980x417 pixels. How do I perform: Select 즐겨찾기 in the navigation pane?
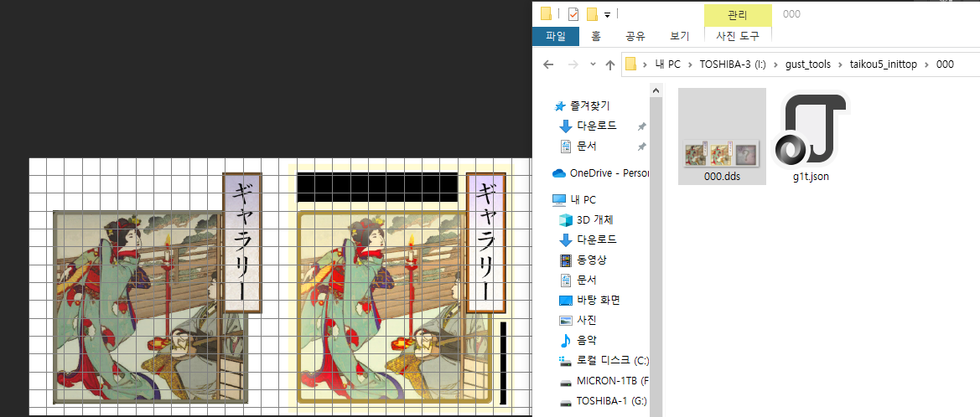[x=590, y=106]
